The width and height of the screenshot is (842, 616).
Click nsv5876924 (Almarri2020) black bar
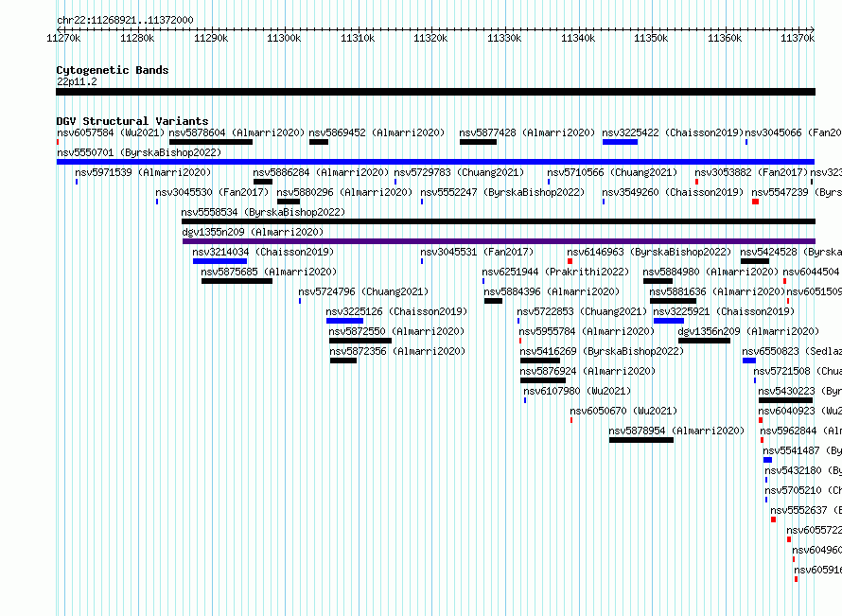point(543,380)
